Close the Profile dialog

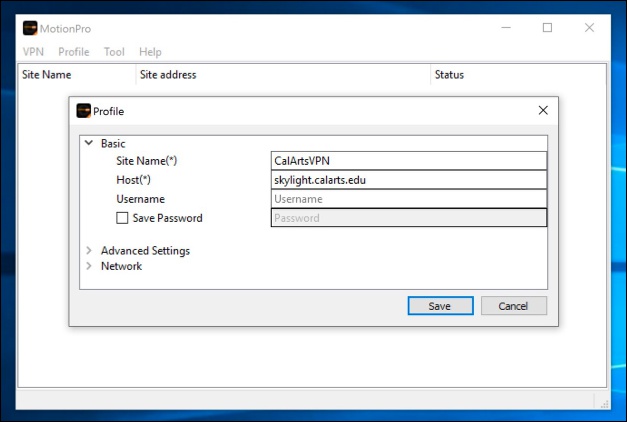coord(543,110)
